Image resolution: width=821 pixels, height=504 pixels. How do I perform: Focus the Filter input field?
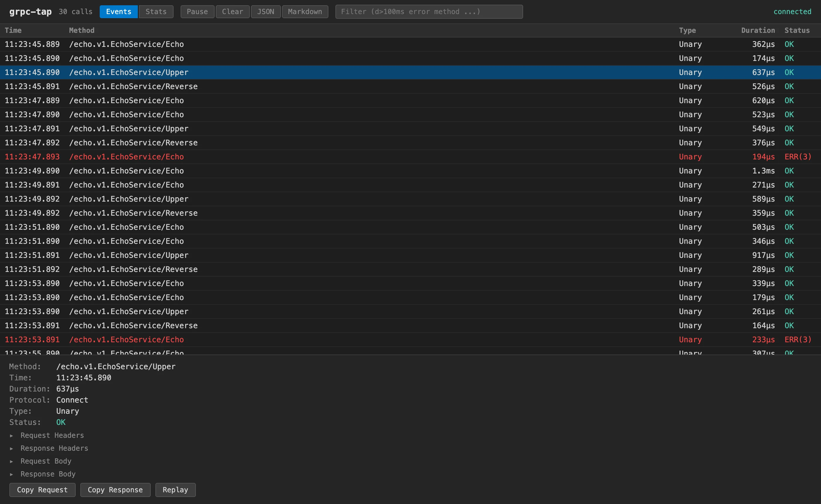tap(429, 12)
